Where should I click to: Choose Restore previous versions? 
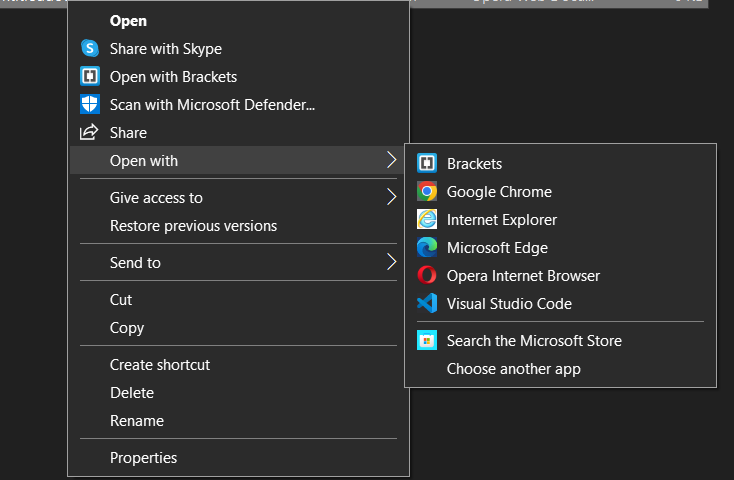pyautogui.click(x=193, y=226)
